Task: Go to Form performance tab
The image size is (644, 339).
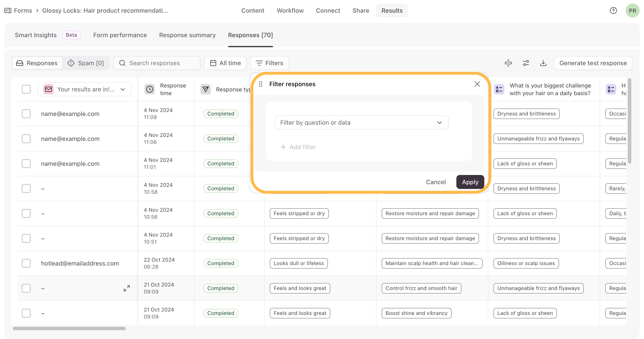Action: pyautogui.click(x=120, y=35)
